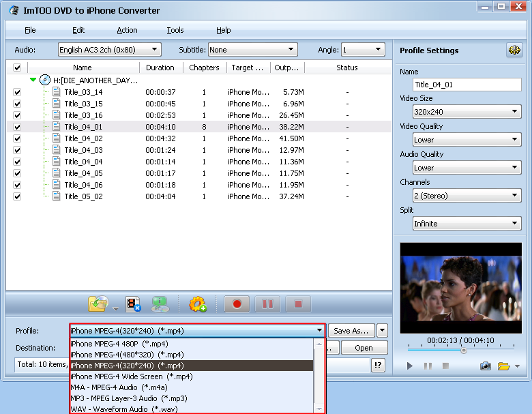Screen dimensions: 532x414
Task: Open the Audio track dropdown
Action: (110, 50)
